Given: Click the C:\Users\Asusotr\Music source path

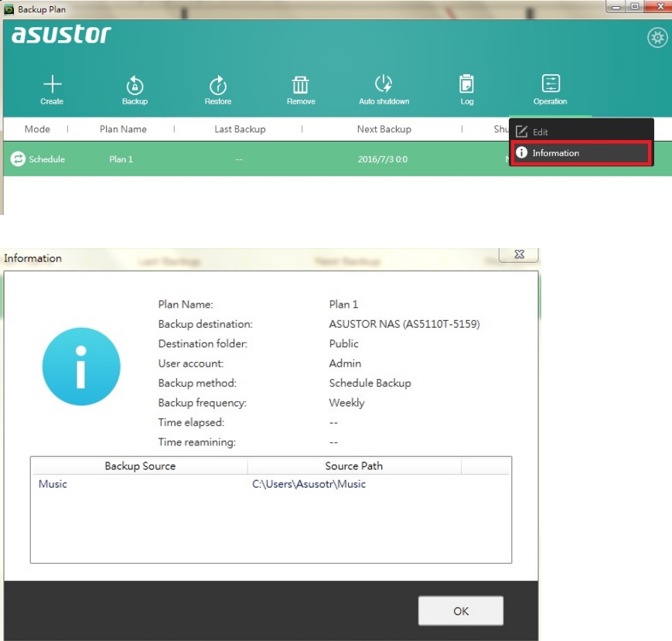Looking at the screenshot, I should (x=309, y=484).
